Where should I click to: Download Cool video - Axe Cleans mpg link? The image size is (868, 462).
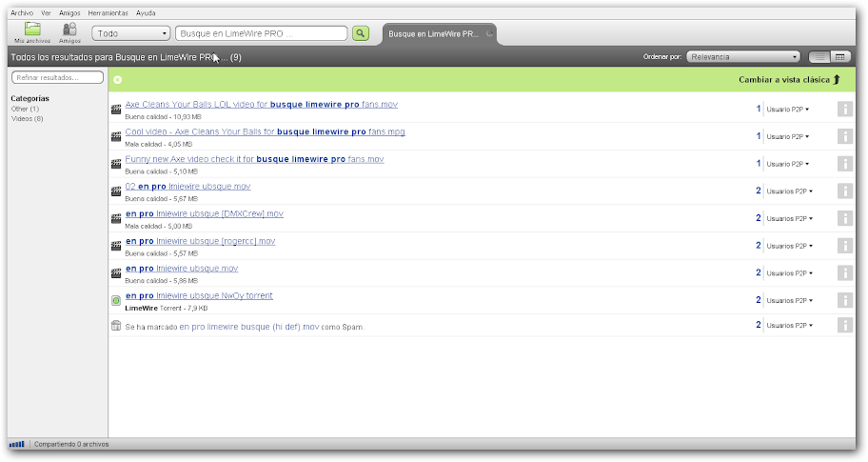pyautogui.click(x=266, y=131)
